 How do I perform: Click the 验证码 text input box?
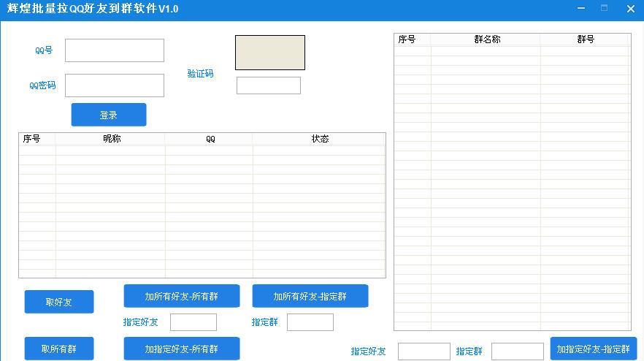269,85
